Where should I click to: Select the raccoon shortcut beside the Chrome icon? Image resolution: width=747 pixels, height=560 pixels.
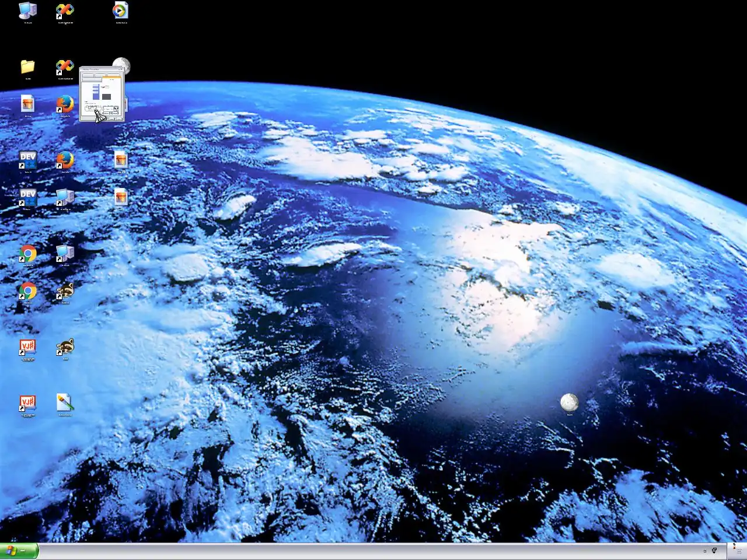pyautogui.click(x=65, y=290)
